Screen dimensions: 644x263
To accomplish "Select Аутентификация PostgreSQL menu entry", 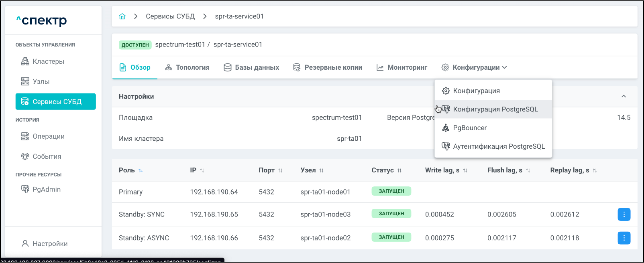I will (499, 146).
